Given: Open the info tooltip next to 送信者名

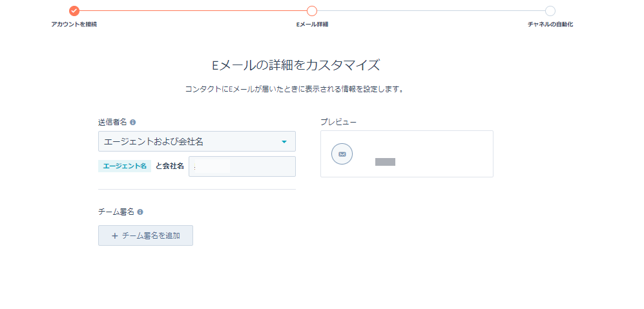Looking at the screenshot, I should 132,123.
